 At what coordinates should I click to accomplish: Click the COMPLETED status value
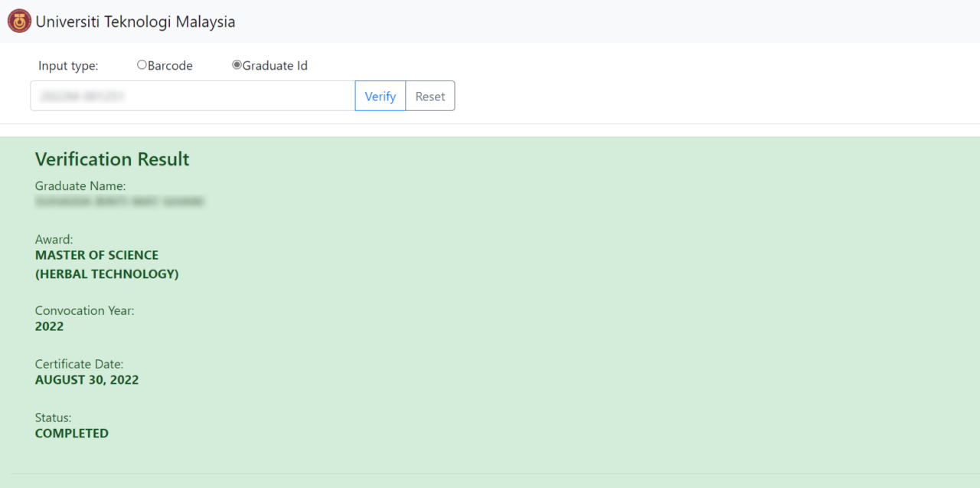click(71, 434)
